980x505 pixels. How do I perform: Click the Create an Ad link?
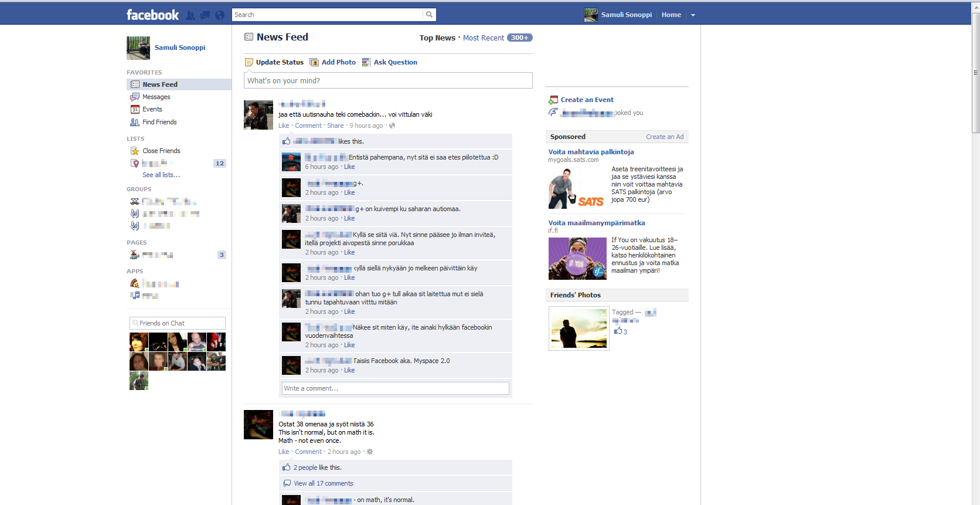[665, 137]
